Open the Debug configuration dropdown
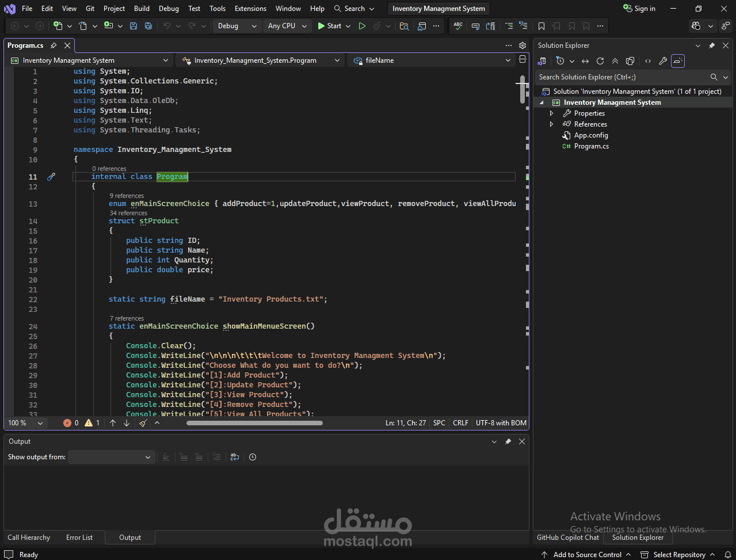This screenshot has width=736, height=560. point(237,26)
